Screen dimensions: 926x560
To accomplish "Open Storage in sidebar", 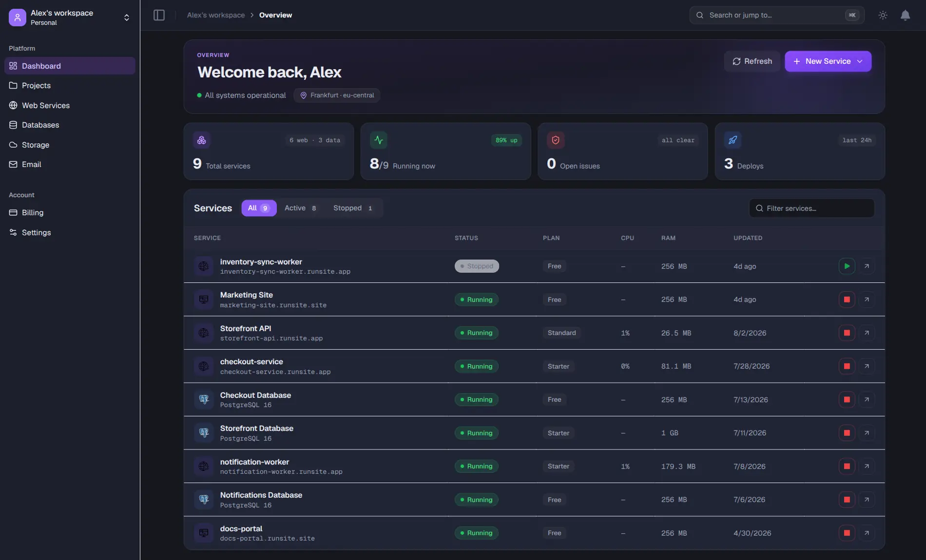I will click(70, 145).
